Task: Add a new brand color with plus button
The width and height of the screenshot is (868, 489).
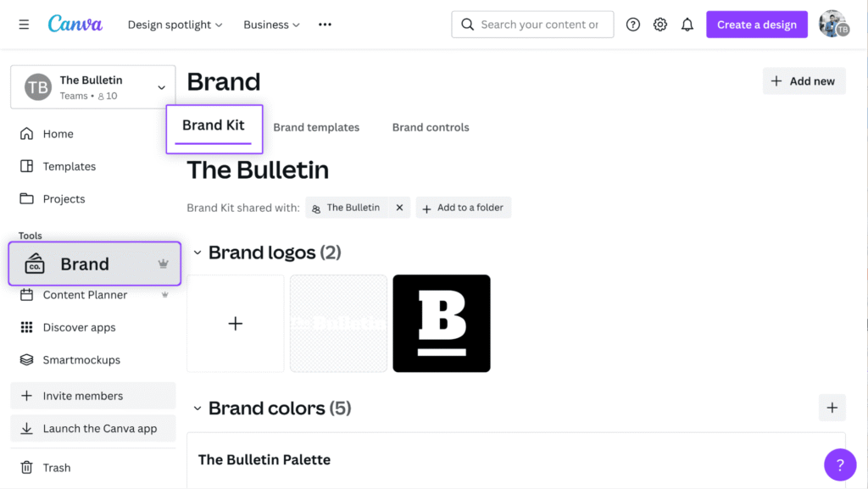Action: [832, 408]
